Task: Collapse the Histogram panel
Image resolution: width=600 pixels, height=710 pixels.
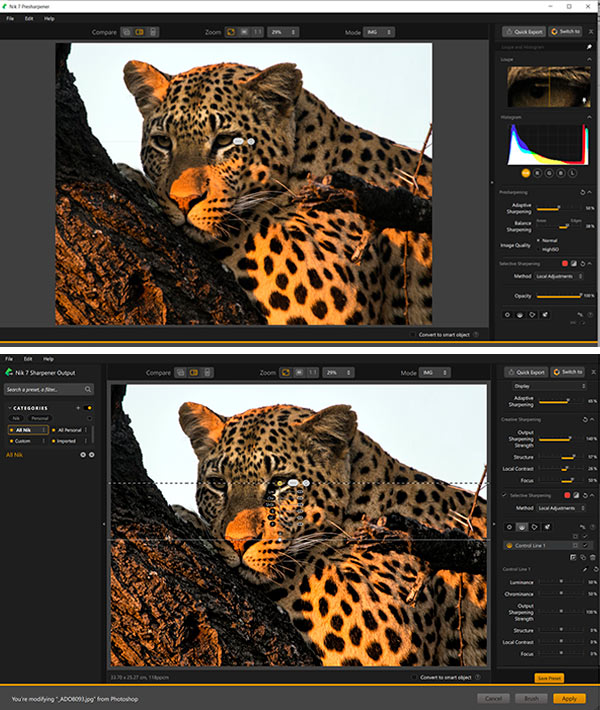Action: point(590,117)
